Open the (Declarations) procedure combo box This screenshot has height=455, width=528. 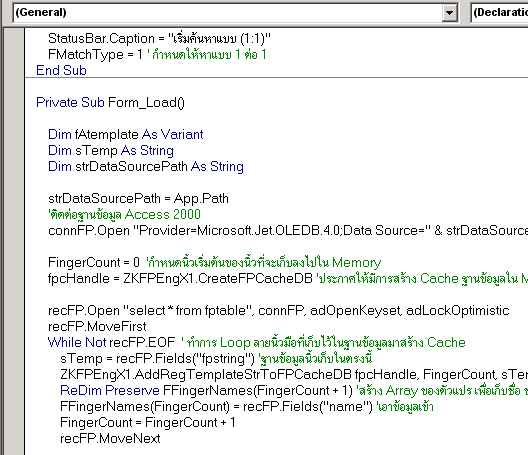coord(499,13)
